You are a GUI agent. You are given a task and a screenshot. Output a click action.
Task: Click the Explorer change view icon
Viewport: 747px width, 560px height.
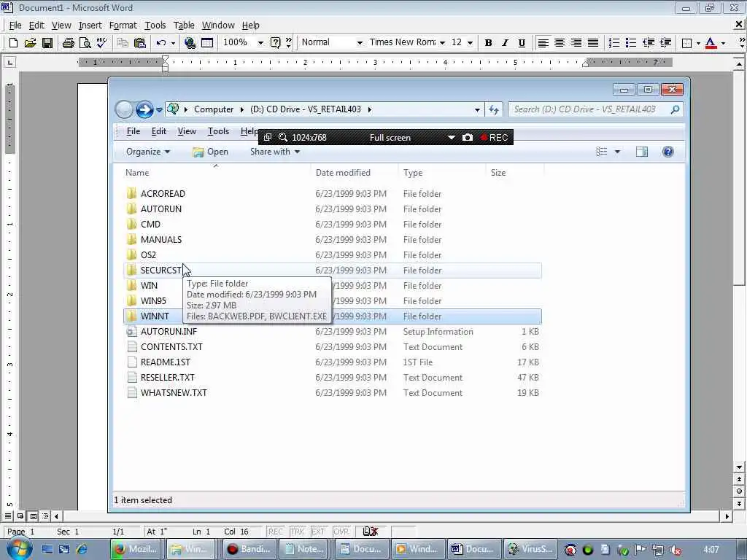point(602,152)
